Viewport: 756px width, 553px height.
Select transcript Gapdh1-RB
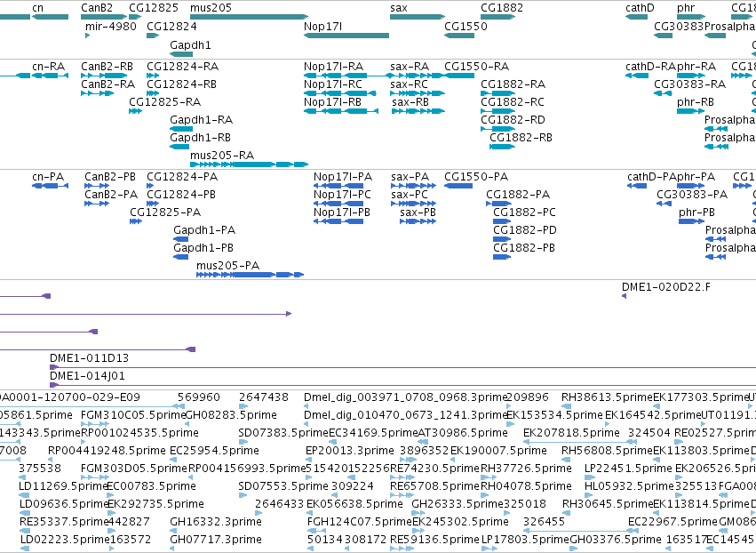[x=200, y=137]
